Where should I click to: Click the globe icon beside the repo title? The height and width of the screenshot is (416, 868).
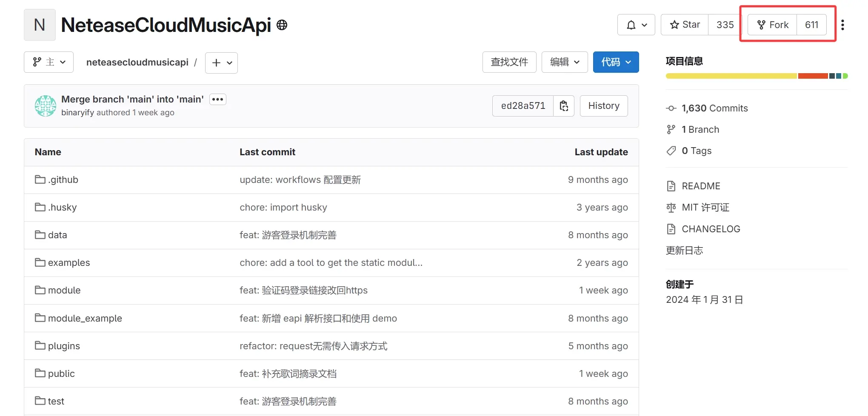(281, 25)
